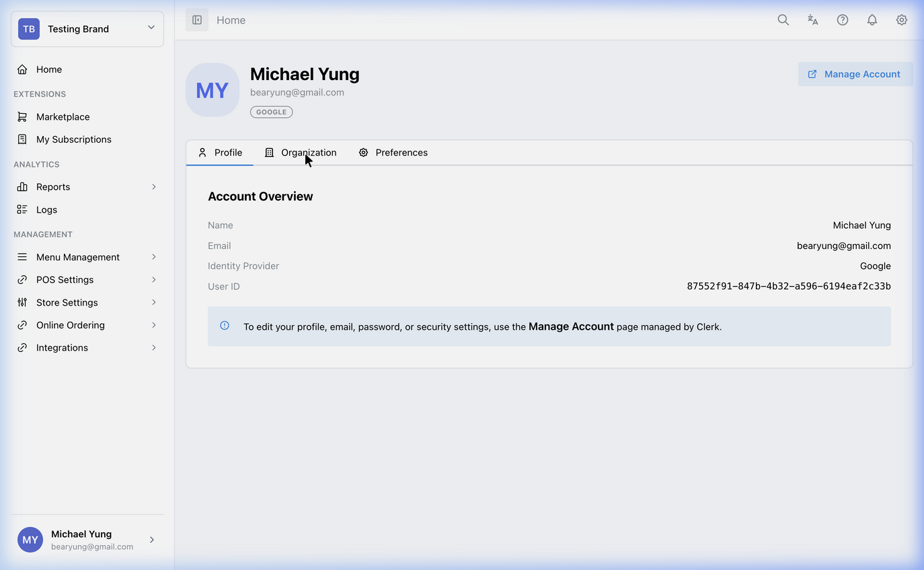Expand the Reports submenu
Screen dimensions: 924x570
coord(87,186)
